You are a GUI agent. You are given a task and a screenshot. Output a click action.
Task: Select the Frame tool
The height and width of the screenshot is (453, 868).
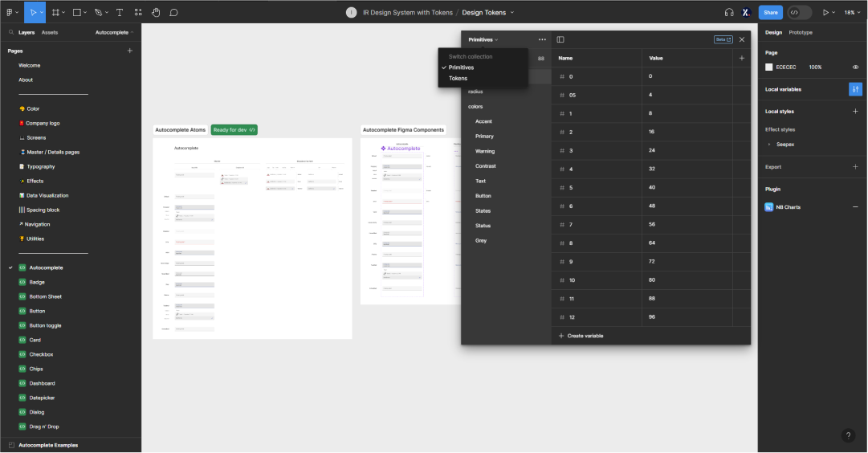pyautogui.click(x=55, y=13)
